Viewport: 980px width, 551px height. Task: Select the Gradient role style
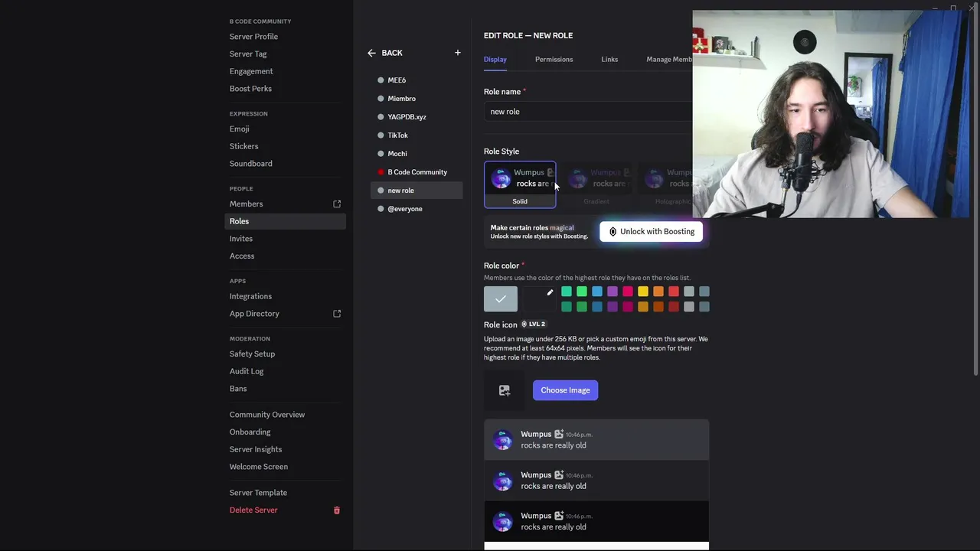click(x=596, y=184)
